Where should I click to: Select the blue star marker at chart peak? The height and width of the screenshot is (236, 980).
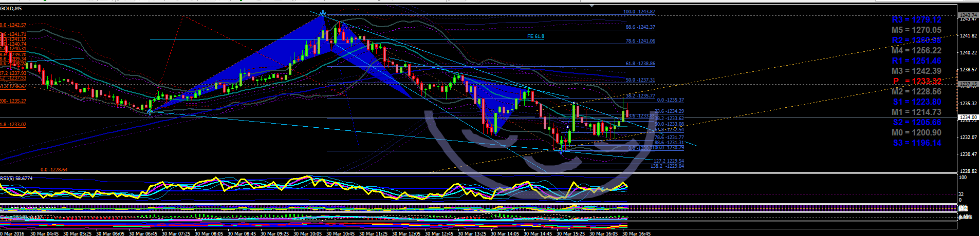pos(323,13)
